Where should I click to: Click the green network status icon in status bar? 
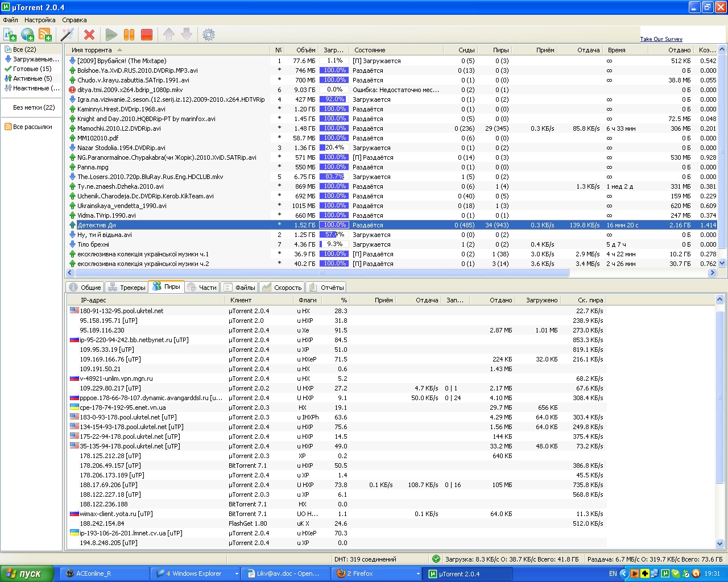point(436,559)
